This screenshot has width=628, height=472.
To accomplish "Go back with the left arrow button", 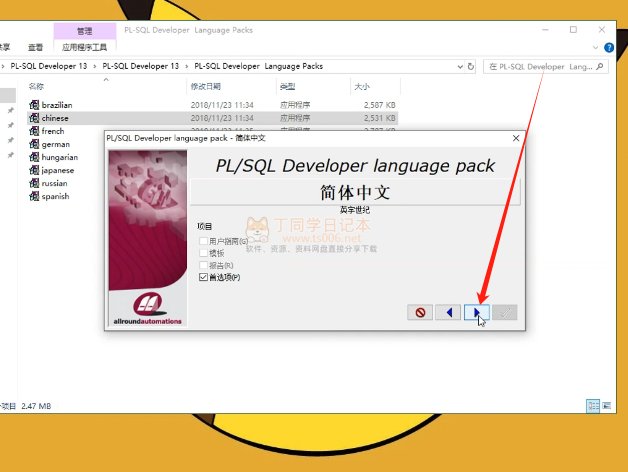I will [x=448, y=312].
